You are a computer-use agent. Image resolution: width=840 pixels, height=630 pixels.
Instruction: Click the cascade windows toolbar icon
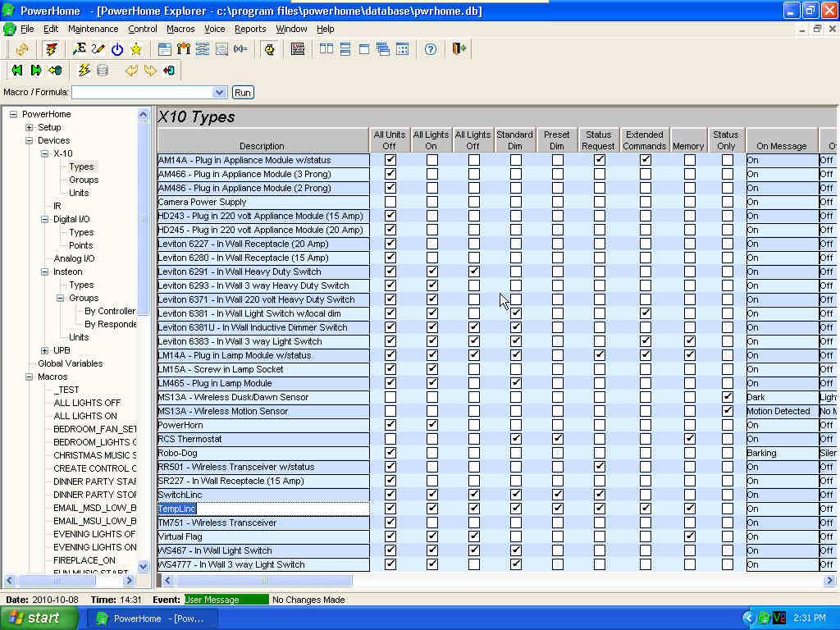pos(383,49)
